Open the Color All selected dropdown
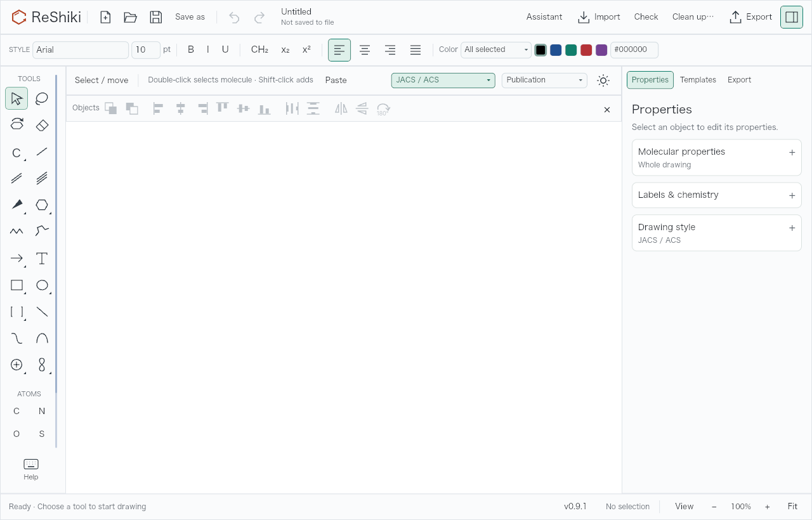 pyautogui.click(x=496, y=49)
